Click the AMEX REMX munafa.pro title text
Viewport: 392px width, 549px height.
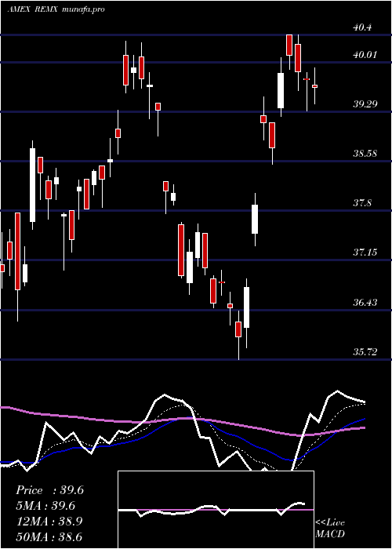tap(56, 9)
